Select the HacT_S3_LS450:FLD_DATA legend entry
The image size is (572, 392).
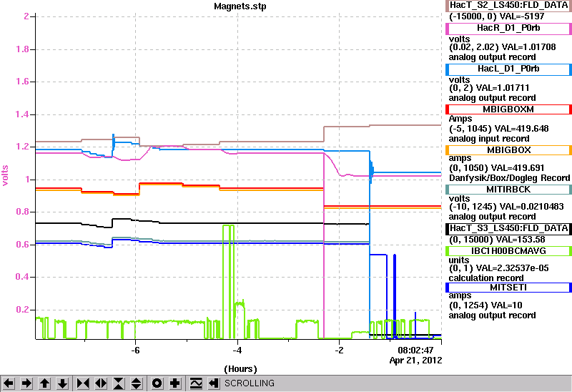tap(508, 228)
